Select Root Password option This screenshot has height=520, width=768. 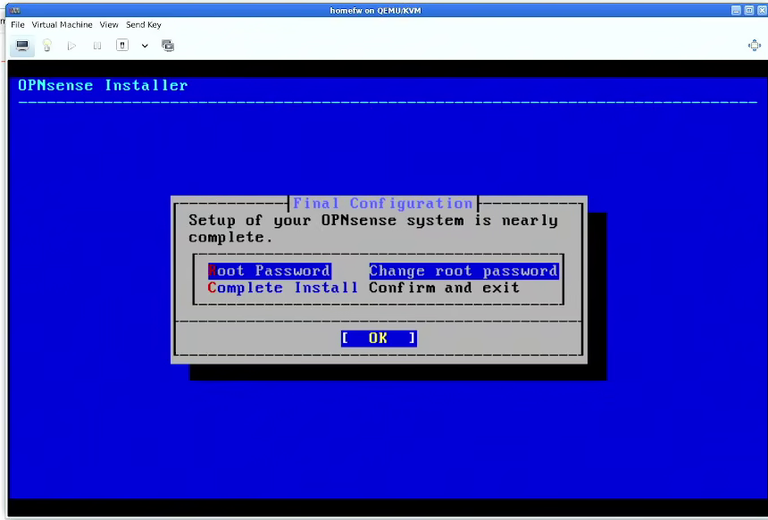pos(269,271)
